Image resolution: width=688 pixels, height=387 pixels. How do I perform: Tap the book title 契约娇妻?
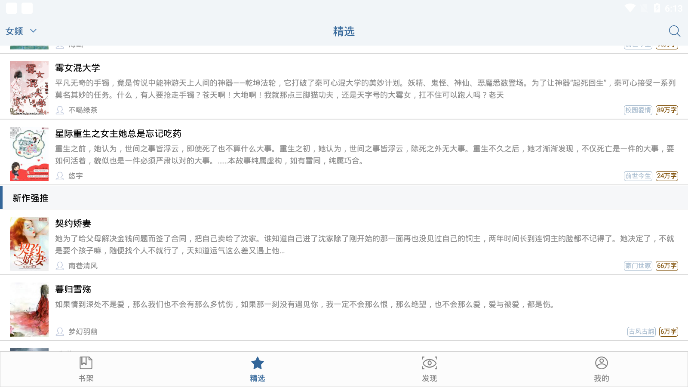[x=73, y=223]
